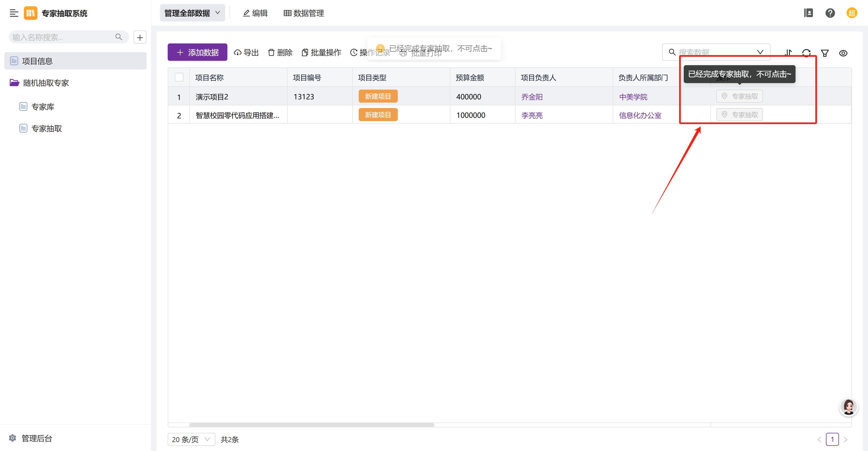Switch to the 数据管理 tab
This screenshot has height=451, width=868.
(x=304, y=13)
